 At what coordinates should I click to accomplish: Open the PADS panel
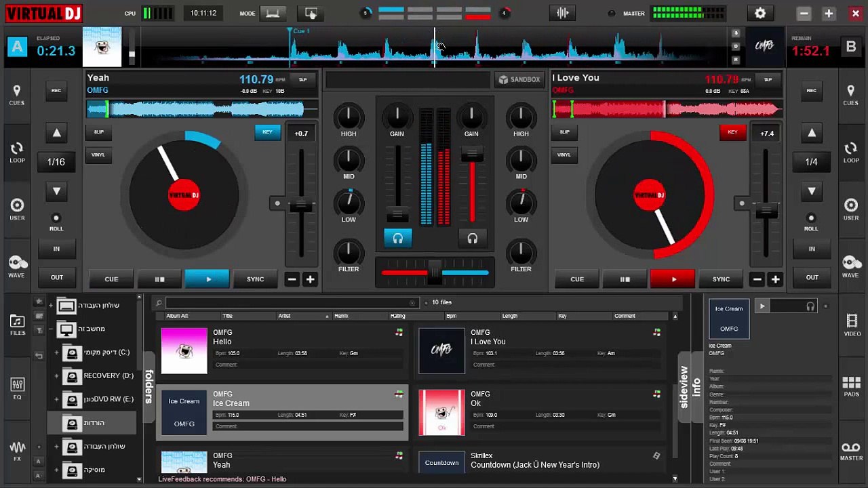point(852,387)
